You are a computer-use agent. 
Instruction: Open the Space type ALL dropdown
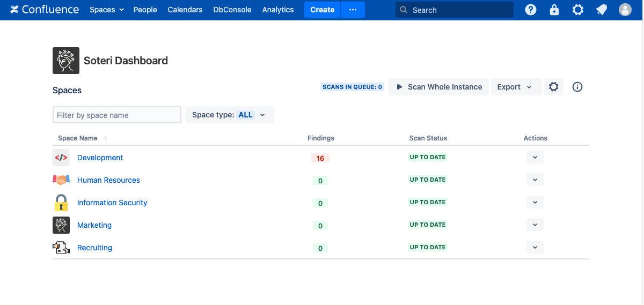pos(230,115)
